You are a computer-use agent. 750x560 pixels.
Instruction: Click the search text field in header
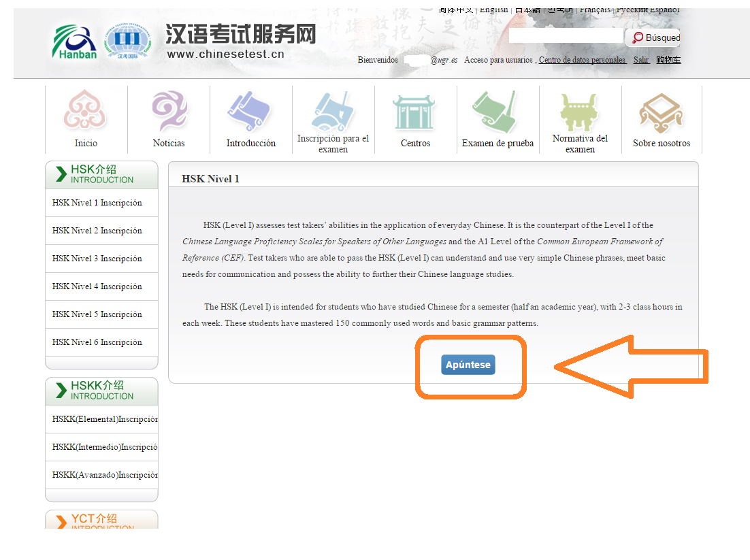(x=566, y=36)
